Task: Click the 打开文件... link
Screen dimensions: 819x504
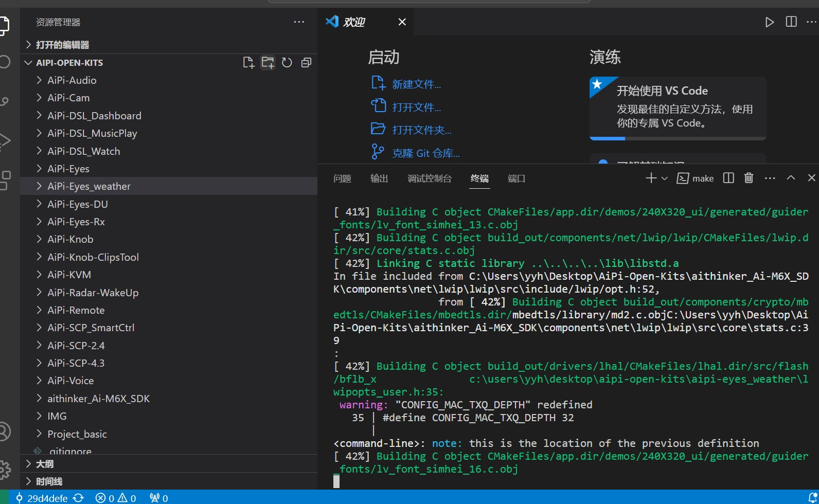Action: pyautogui.click(x=416, y=107)
